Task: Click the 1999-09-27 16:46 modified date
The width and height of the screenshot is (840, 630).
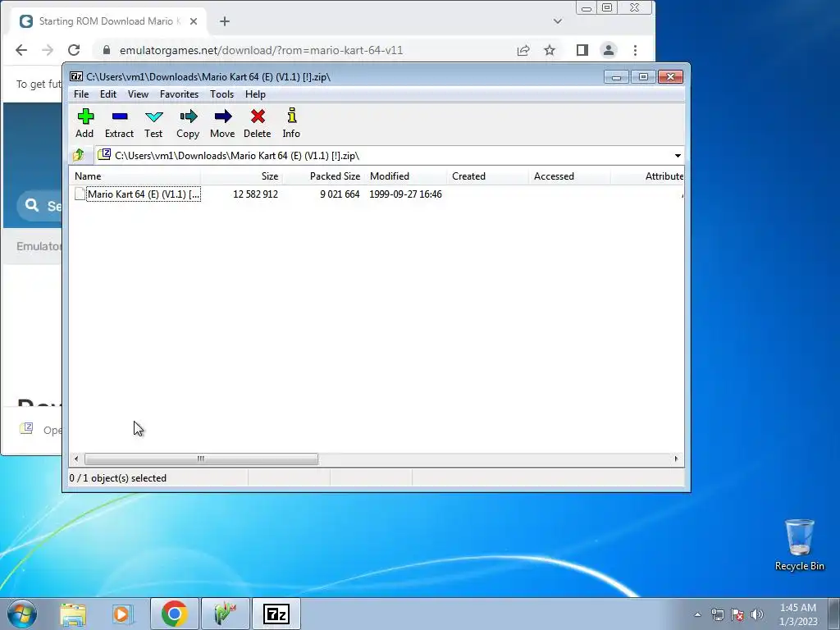Action: [x=405, y=194]
